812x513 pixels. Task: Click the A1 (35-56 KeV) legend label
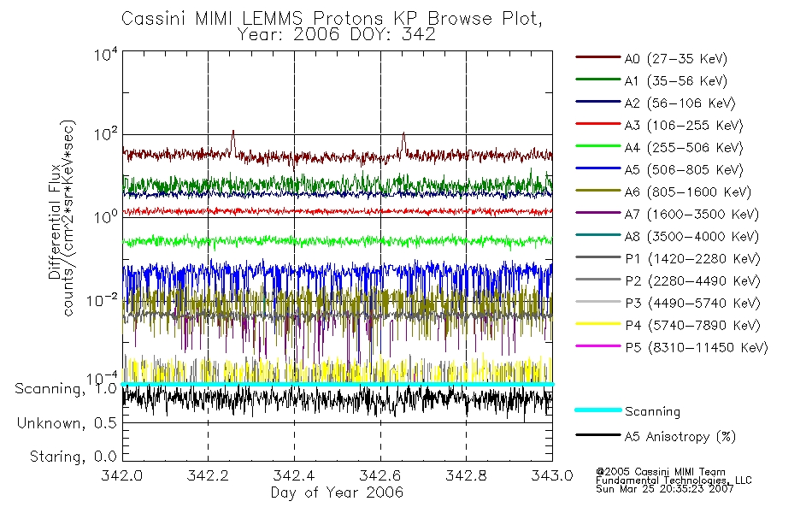pyautogui.click(x=675, y=81)
